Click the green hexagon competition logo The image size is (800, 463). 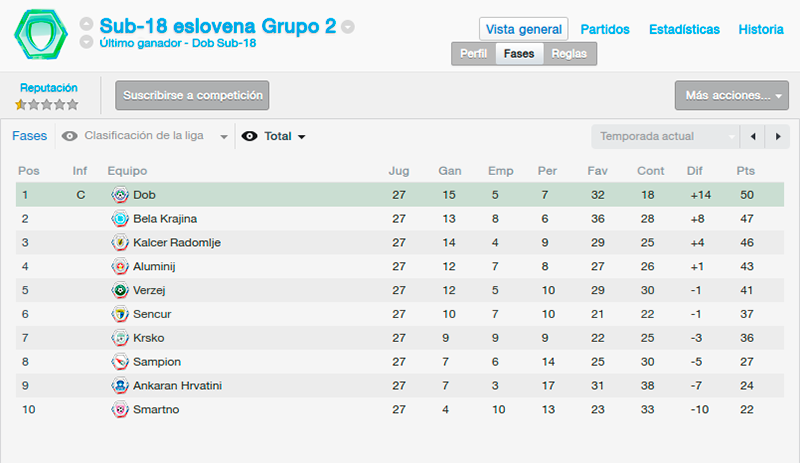[x=41, y=34]
